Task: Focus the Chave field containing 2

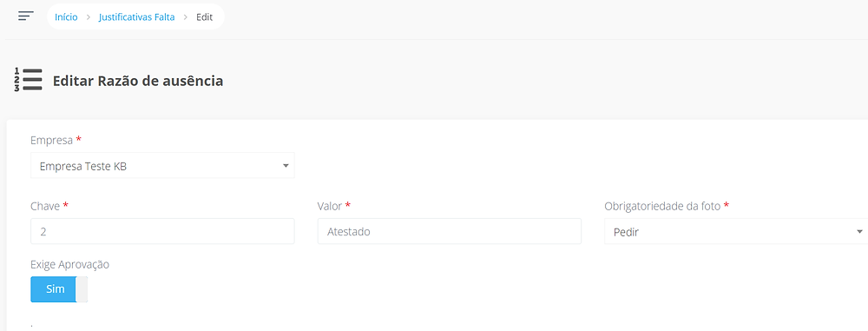Action: 162,231
